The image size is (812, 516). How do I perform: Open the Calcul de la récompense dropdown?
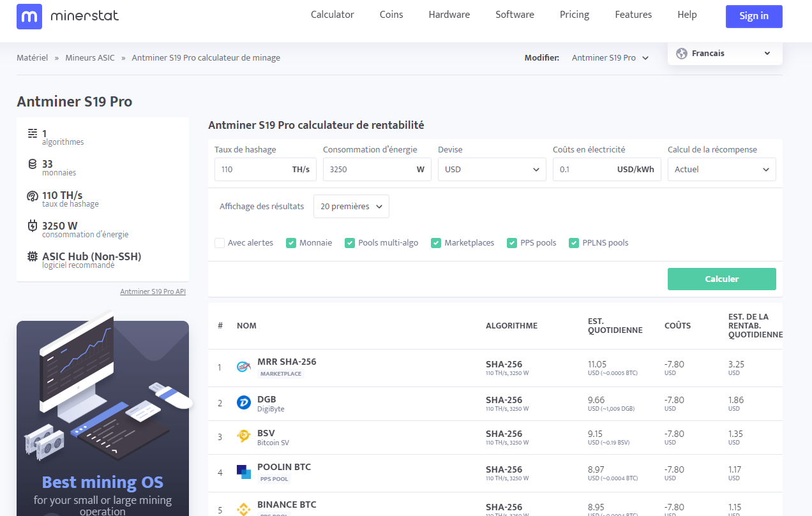[x=721, y=170]
